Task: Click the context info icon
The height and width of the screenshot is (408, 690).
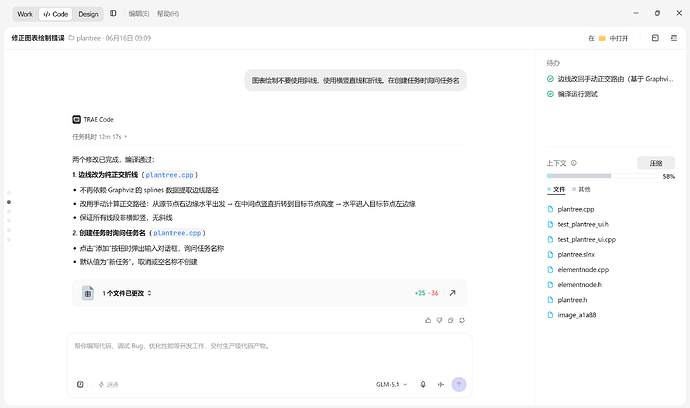Action: click(574, 163)
